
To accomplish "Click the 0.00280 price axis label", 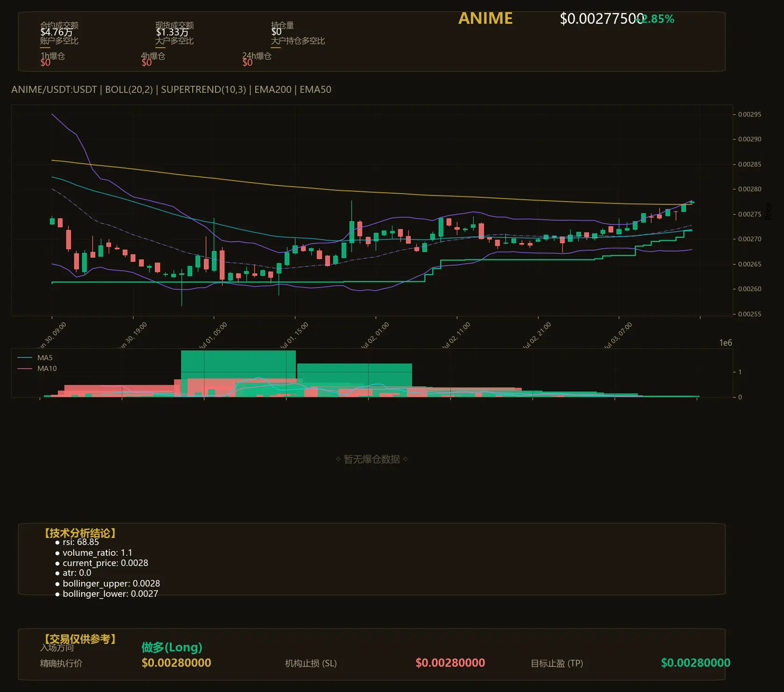I will click(x=749, y=189).
